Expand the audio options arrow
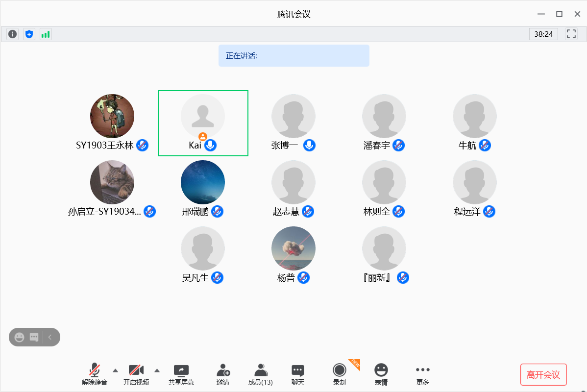Viewport: 587px width, 392px height. pyautogui.click(x=115, y=370)
